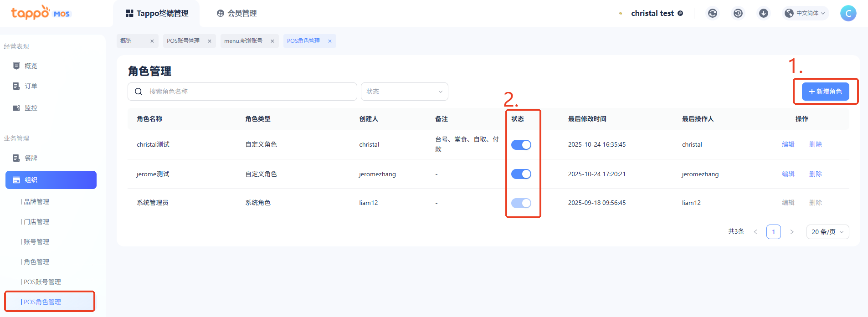This screenshot has width=868, height=317.
Task: Click the switch icon beside christal test
Action: tap(680, 13)
